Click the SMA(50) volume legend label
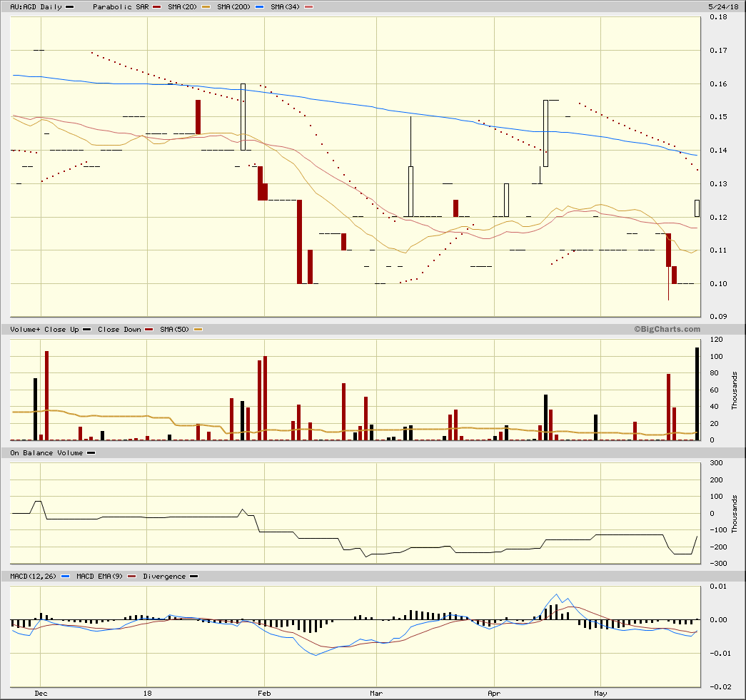The width and height of the screenshot is (746, 700). click(175, 329)
